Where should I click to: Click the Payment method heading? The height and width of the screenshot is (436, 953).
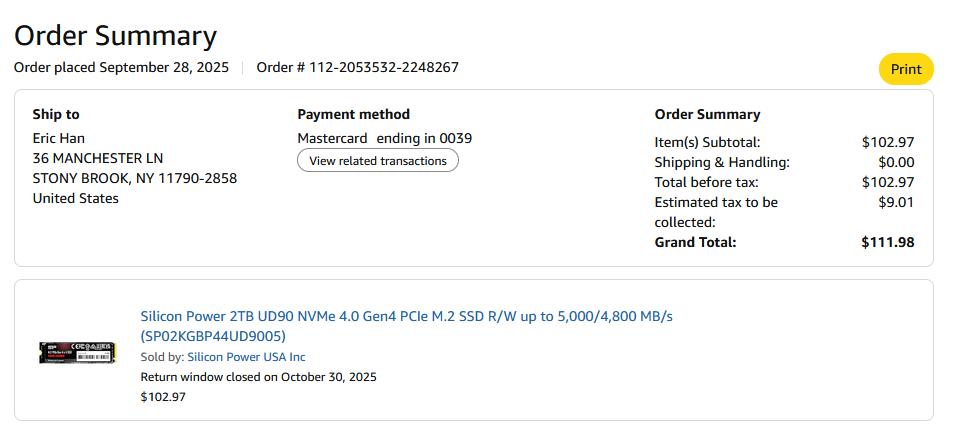click(x=353, y=114)
